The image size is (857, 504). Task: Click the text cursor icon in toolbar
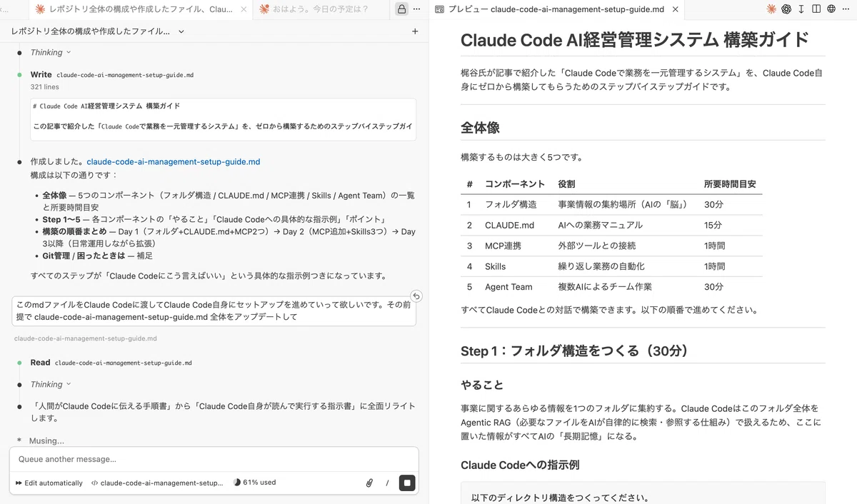801,9
